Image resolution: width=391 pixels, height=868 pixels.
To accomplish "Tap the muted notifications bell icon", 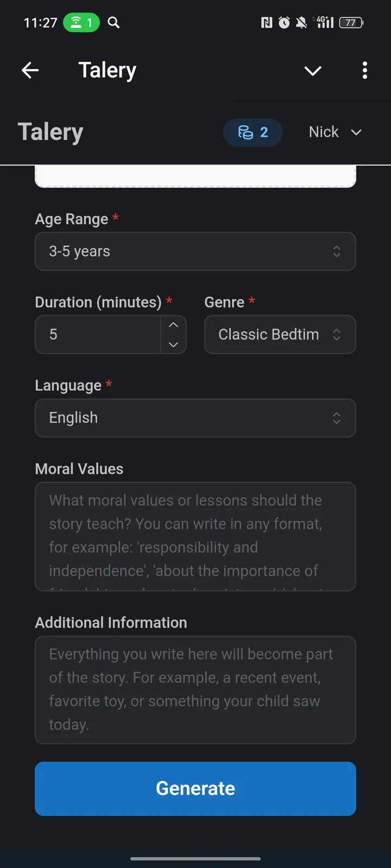I will click(x=302, y=22).
